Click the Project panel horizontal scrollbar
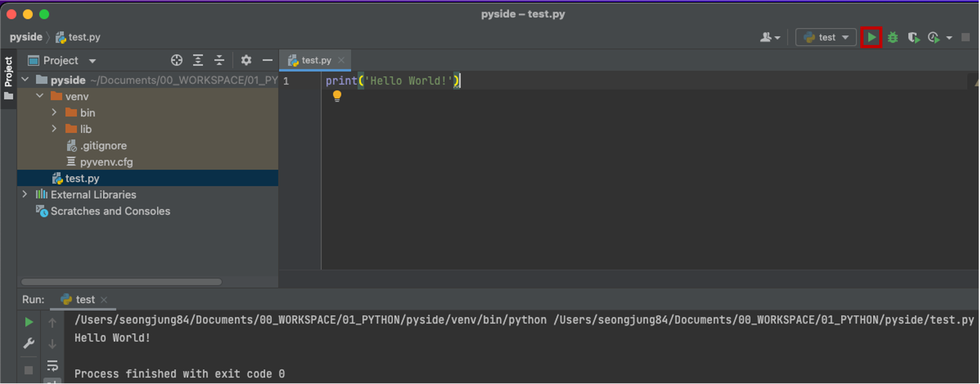The height and width of the screenshot is (384, 980). (122, 282)
